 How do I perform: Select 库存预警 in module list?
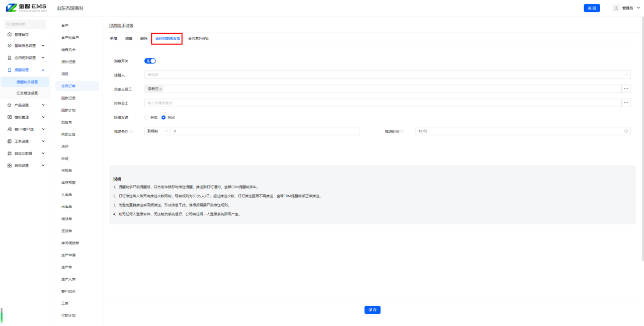68,183
